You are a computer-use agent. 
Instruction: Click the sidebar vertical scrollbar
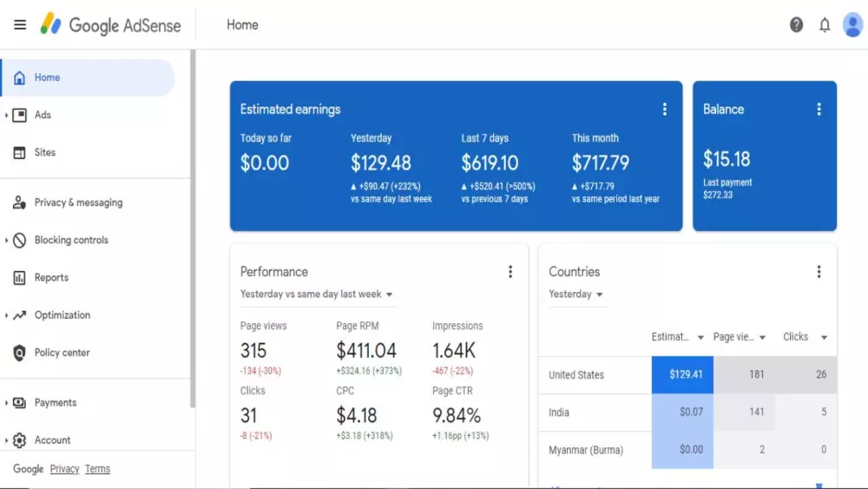tap(193, 228)
